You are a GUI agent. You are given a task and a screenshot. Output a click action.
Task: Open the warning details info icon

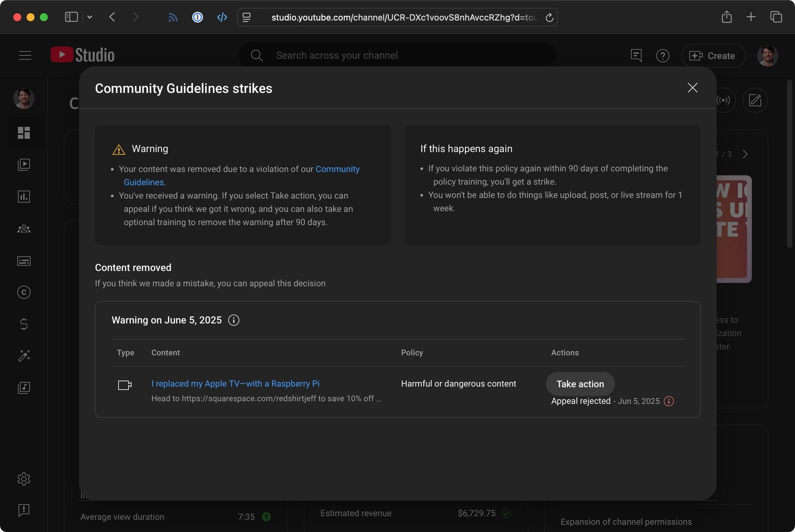tap(234, 320)
